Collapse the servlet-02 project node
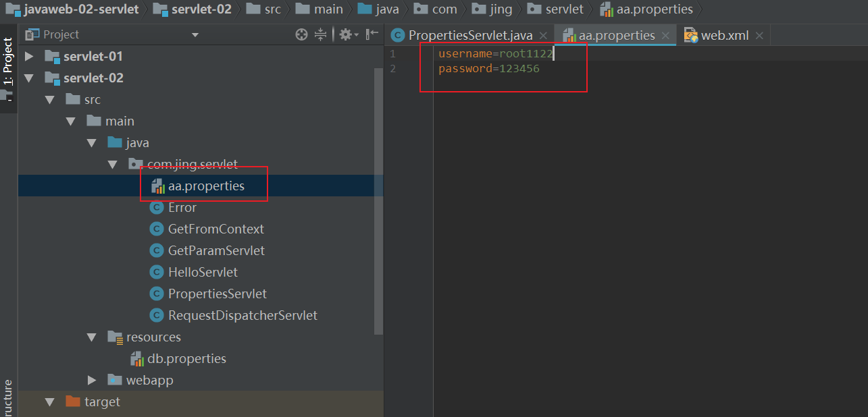Image resolution: width=868 pixels, height=417 pixels. click(28, 78)
